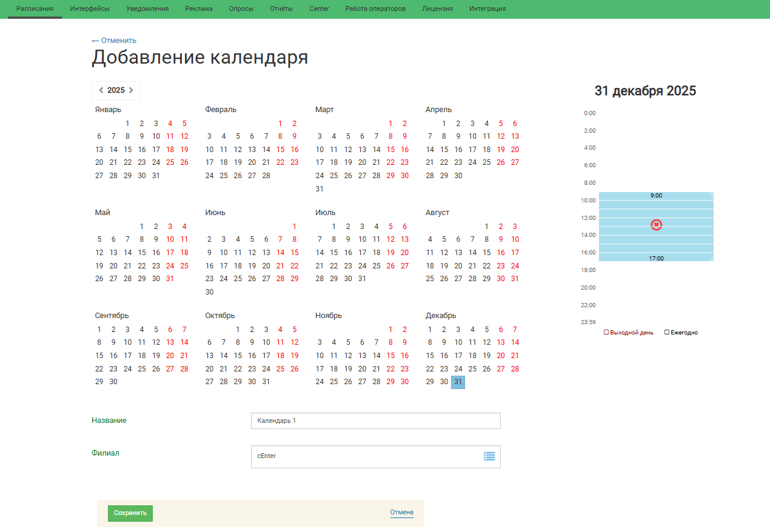Click the Отмена link near Save
Image resolution: width=770 pixels, height=532 pixels.
(x=401, y=513)
